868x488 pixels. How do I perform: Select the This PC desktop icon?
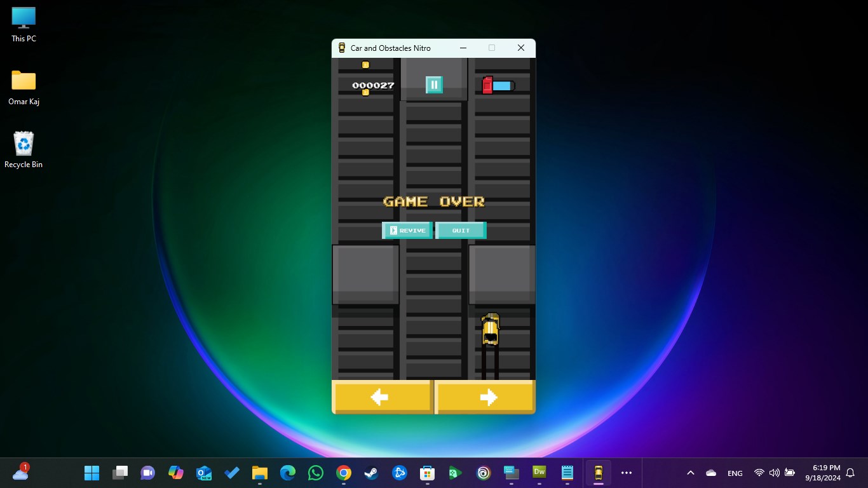click(x=24, y=25)
